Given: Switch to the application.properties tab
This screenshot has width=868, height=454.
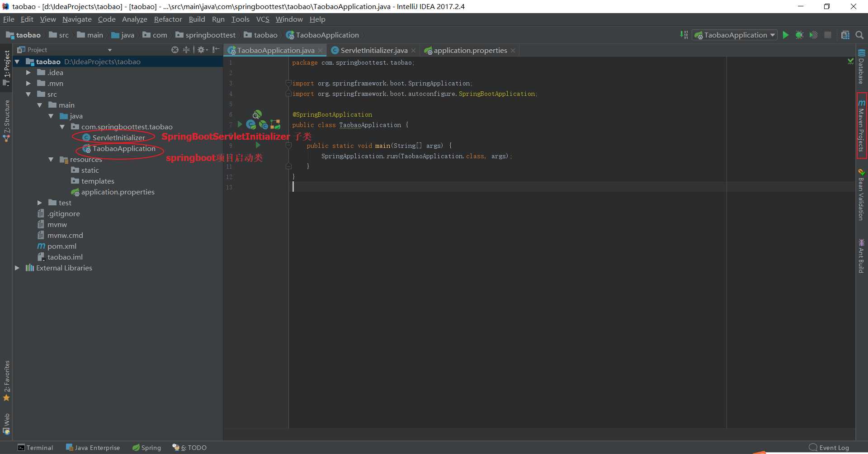Looking at the screenshot, I should (x=470, y=50).
